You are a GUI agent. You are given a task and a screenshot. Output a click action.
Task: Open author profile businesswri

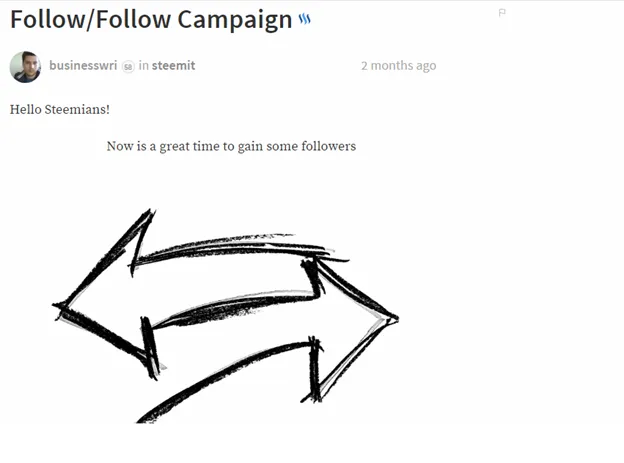(83, 65)
